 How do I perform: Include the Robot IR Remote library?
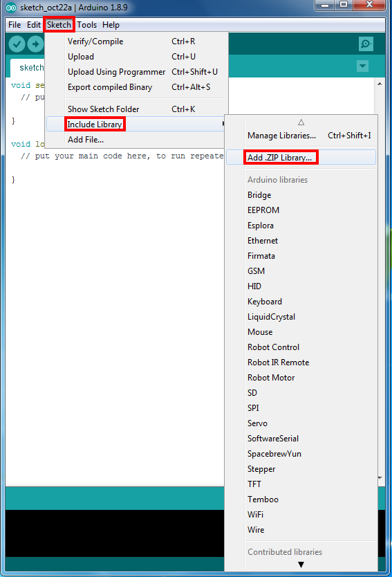pyautogui.click(x=301, y=363)
